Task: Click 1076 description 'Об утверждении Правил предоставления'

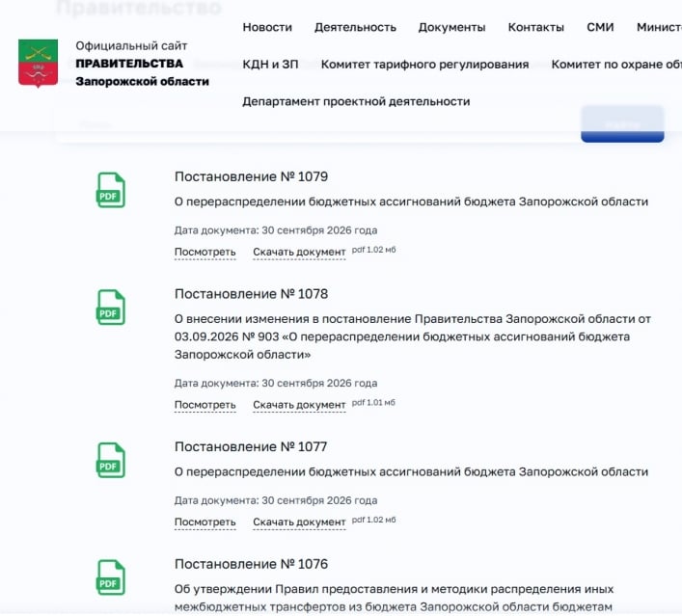Action: (x=394, y=598)
